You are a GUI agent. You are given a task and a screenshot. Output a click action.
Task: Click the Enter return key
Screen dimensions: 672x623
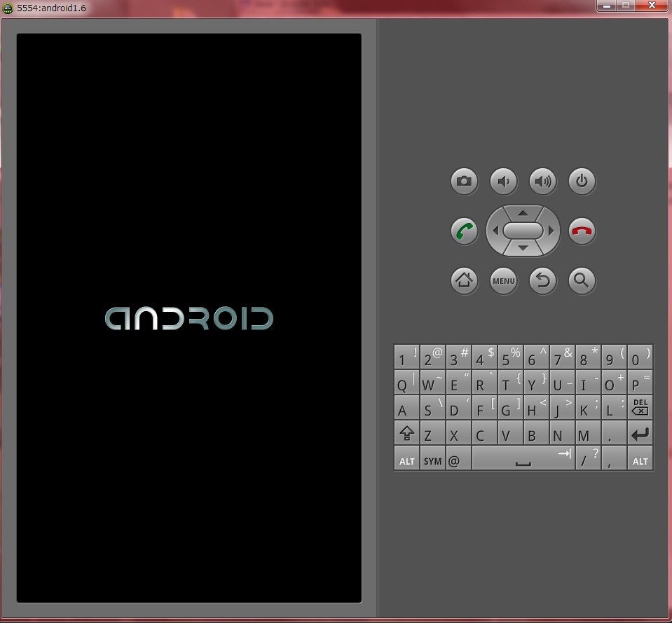640,433
